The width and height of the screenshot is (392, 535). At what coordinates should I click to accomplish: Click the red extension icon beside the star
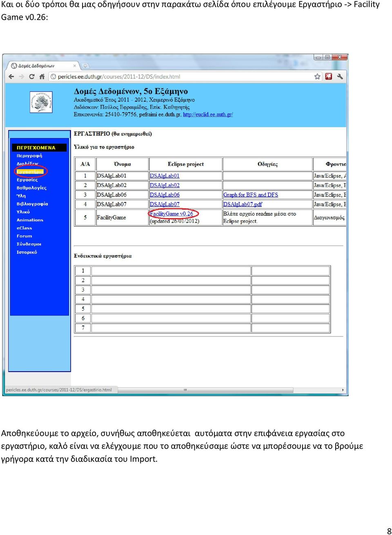click(x=329, y=76)
